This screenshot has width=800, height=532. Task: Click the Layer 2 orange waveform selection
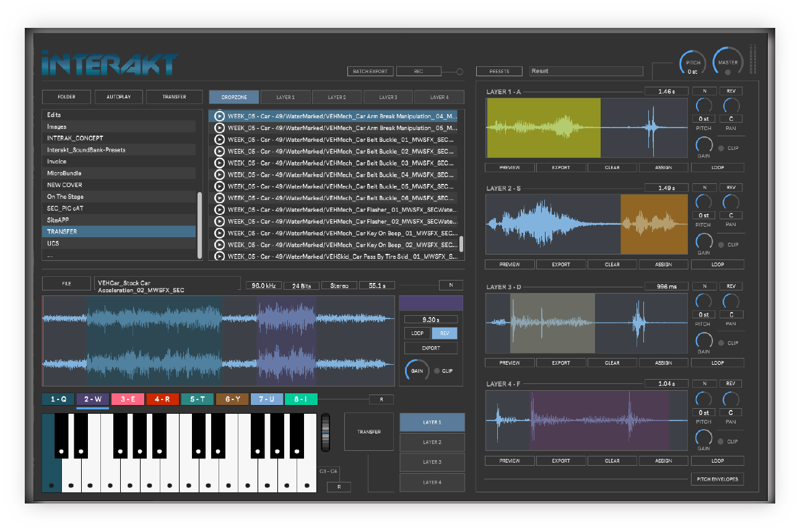click(654, 224)
